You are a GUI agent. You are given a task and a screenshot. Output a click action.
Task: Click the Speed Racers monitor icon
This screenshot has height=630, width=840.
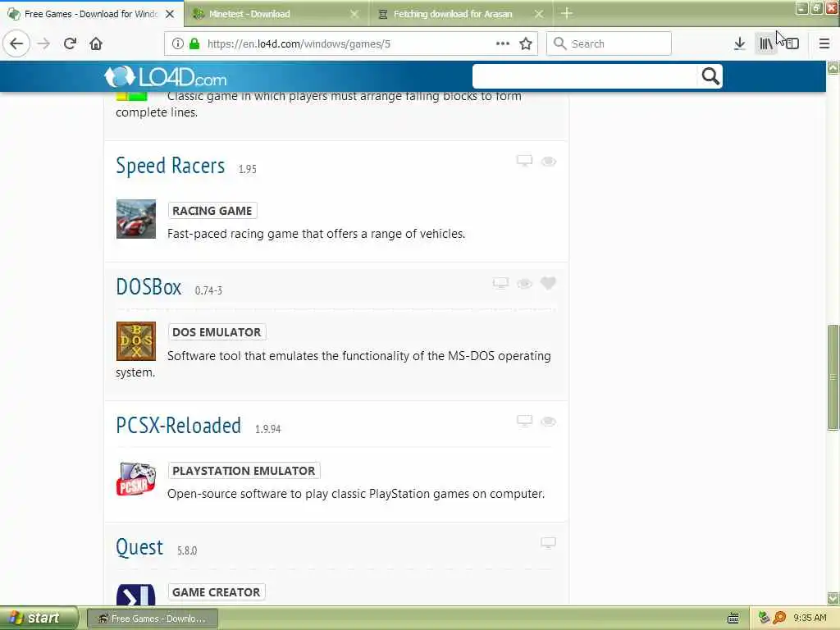click(x=524, y=161)
